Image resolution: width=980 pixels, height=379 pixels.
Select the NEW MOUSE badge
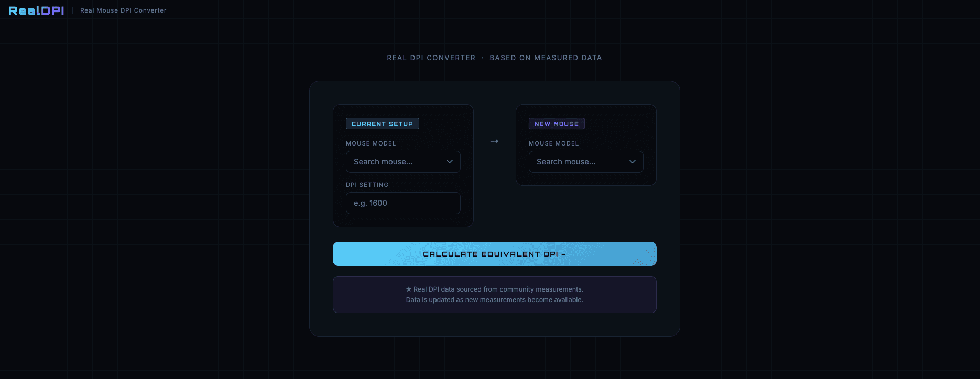coord(557,124)
